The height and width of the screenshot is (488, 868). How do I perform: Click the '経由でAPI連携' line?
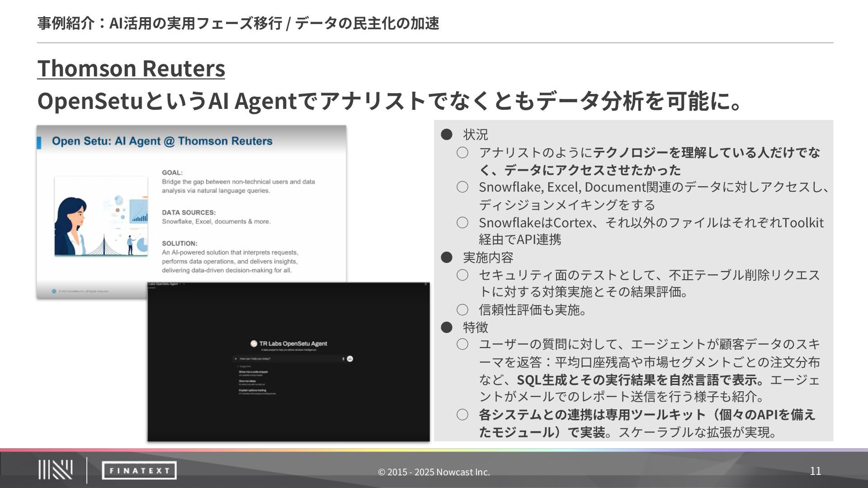[520, 239]
